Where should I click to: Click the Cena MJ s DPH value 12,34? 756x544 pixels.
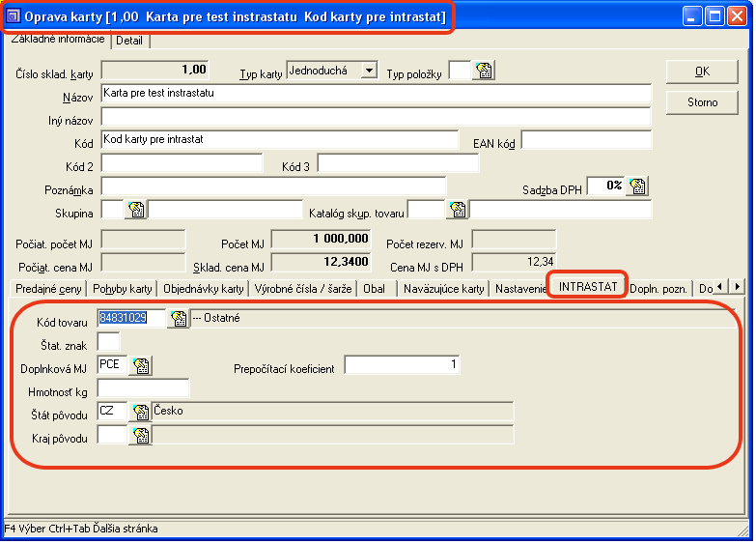coord(514,262)
